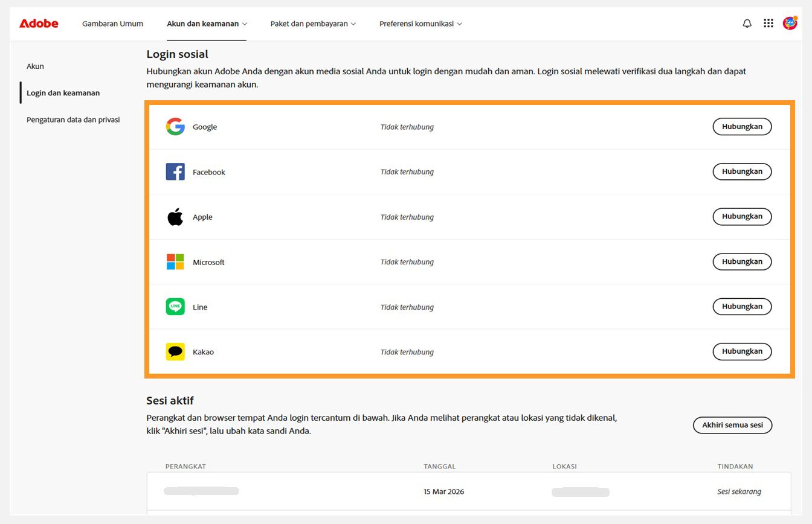
Task: Connect Facebook account with Hubungkan
Action: pyautogui.click(x=742, y=171)
